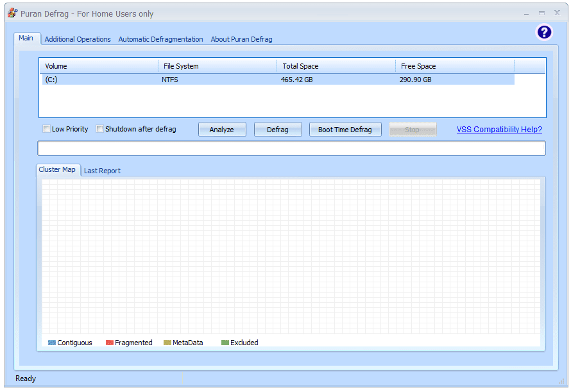Start defragmentation with the Defrag button
Viewport: 571px width, 392px height.
click(277, 130)
